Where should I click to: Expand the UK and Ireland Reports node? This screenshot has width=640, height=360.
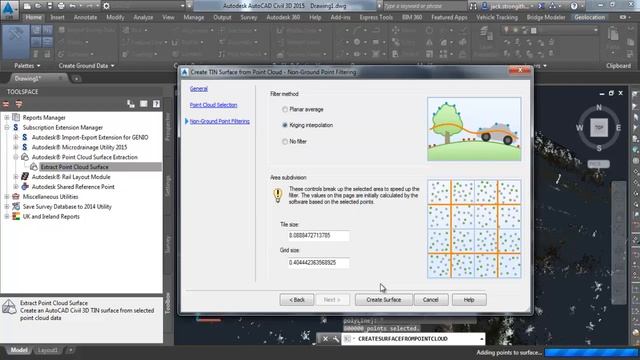7,217
